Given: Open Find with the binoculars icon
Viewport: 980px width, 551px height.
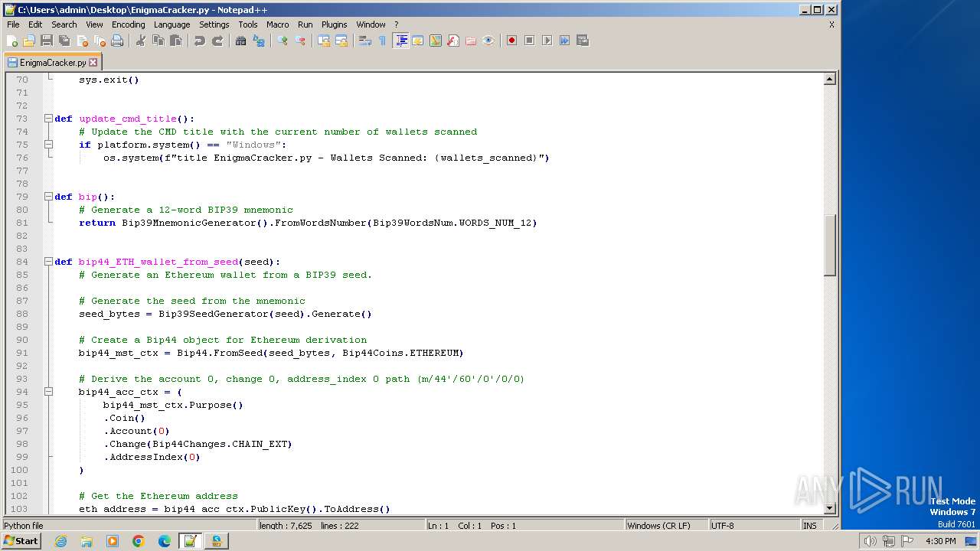Looking at the screenshot, I should pos(240,41).
